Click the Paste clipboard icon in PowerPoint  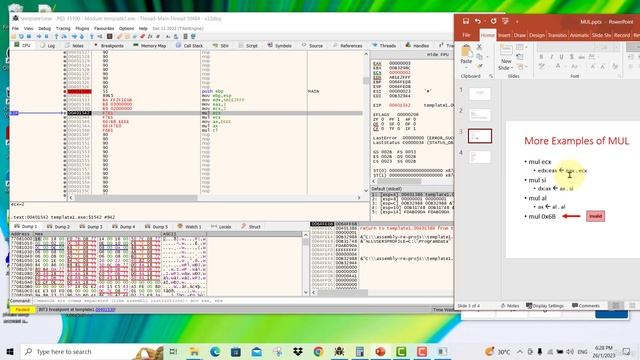466,51
